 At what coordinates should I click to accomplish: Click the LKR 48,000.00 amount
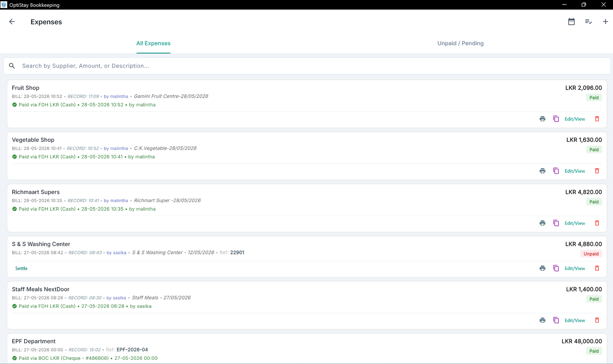(582, 341)
